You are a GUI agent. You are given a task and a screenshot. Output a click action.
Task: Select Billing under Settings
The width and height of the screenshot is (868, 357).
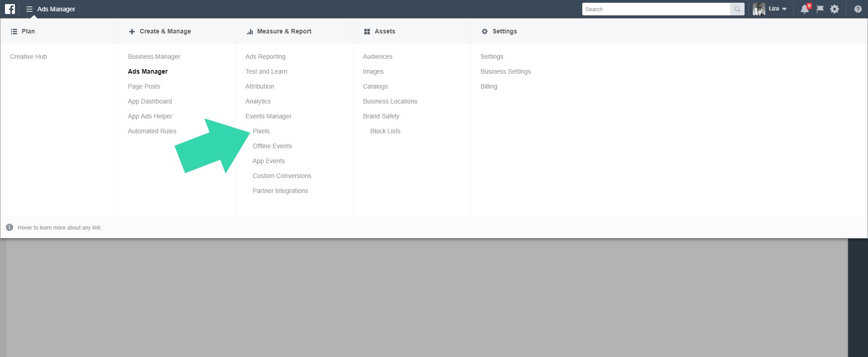coord(489,86)
